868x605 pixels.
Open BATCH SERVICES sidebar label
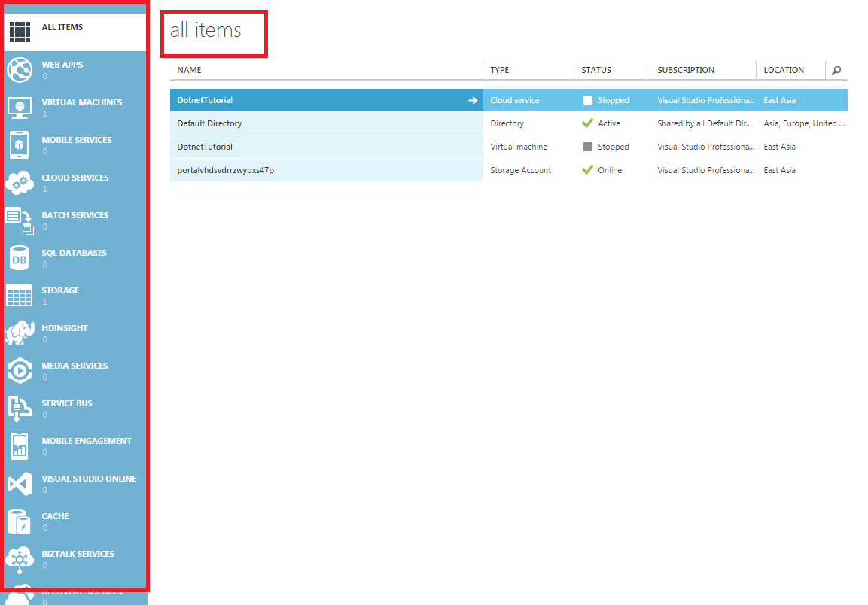click(x=75, y=215)
